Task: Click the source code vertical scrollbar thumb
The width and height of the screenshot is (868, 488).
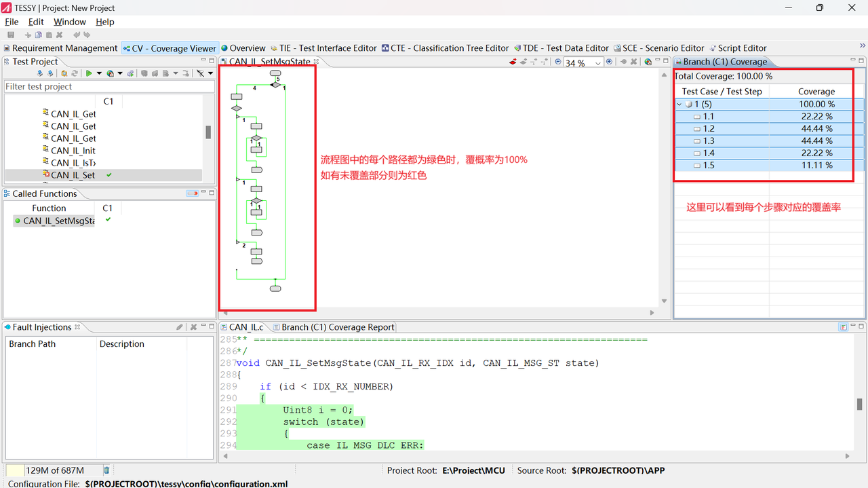Action: click(860, 404)
